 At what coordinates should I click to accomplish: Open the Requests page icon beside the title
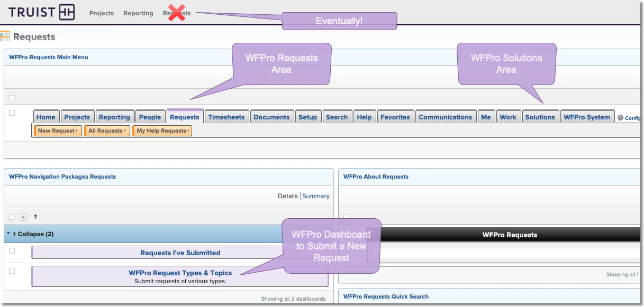[5, 36]
